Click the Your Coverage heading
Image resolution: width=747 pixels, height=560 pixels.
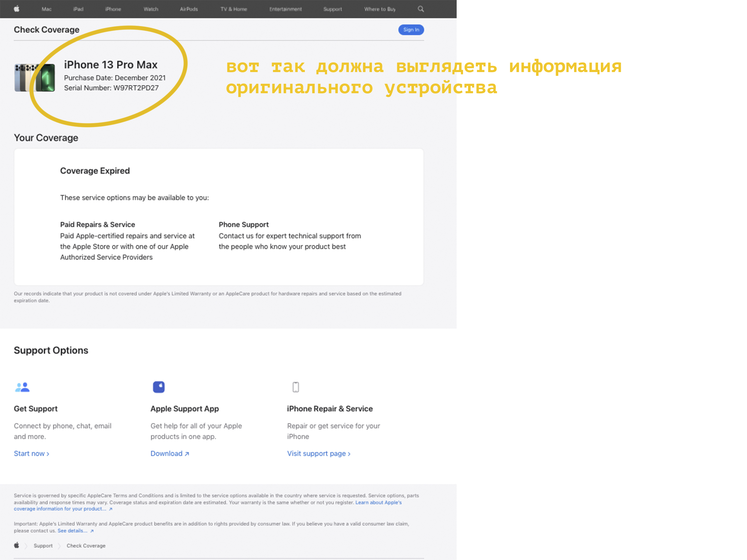pos(46,138)
